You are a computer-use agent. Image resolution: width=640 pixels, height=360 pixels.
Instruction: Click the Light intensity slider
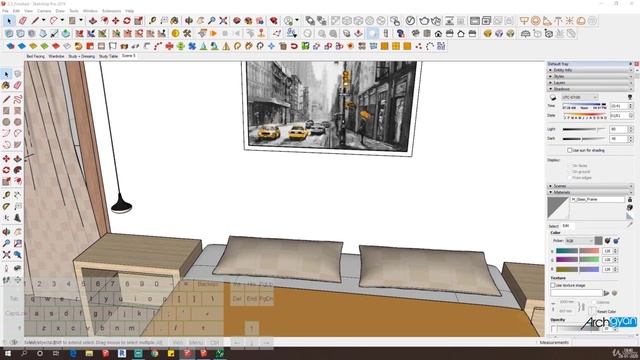[x=584, y=129]
